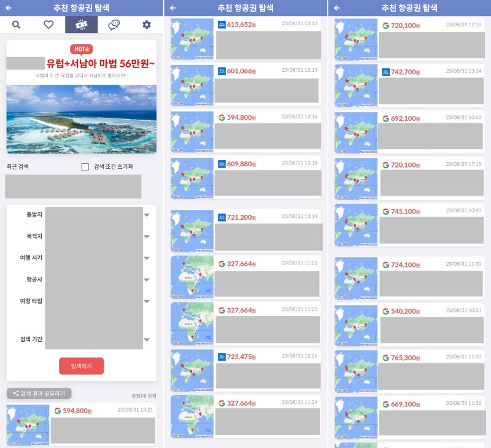This screenshot has width=491, height=448.
Task: Tap the back arrow on the middle screen
Action: click(x=172, y=8)
